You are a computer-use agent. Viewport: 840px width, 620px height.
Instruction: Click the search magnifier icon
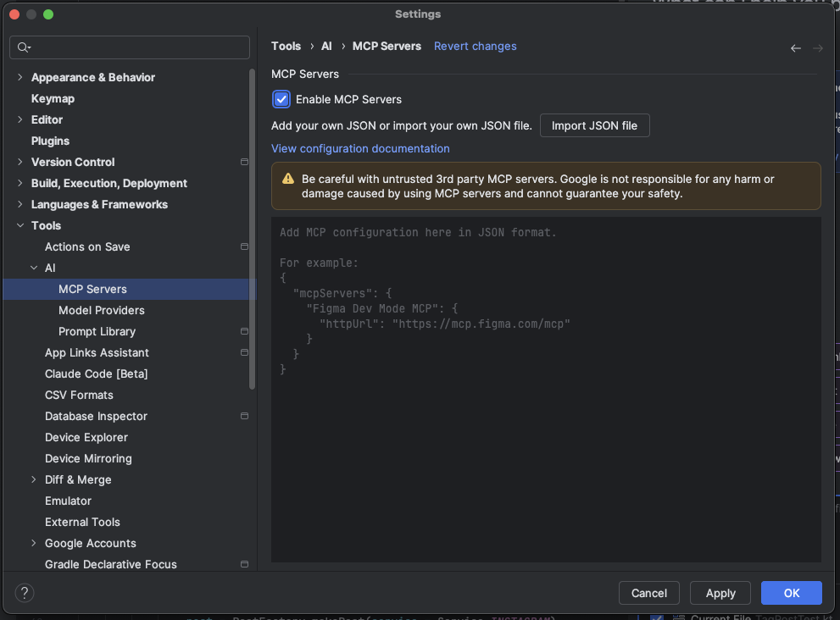click(24, 47)
